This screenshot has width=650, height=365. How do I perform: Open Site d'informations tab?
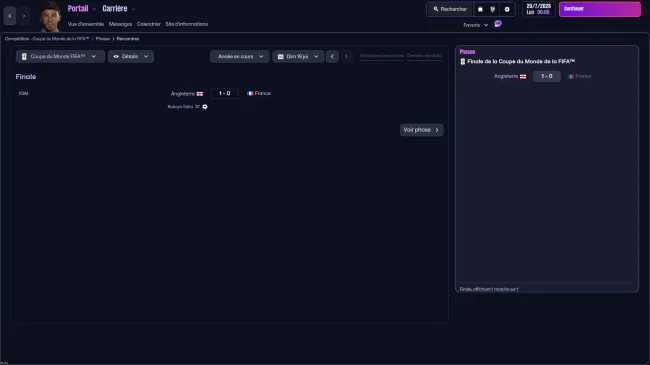187,24
